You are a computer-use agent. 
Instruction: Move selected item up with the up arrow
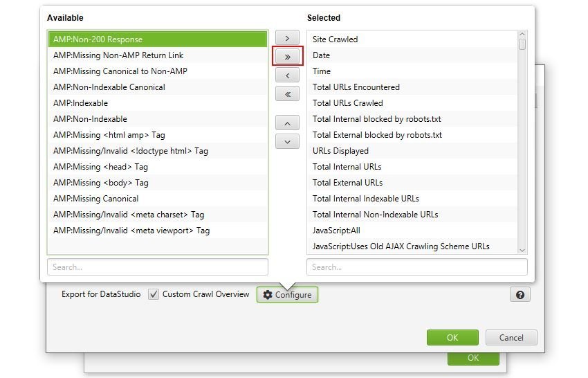287,123
